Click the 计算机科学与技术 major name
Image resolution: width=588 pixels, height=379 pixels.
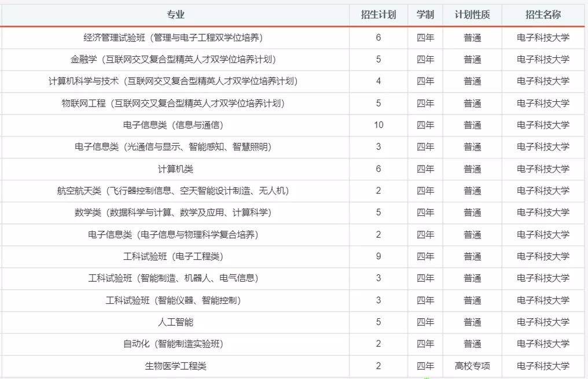point(176,81)
